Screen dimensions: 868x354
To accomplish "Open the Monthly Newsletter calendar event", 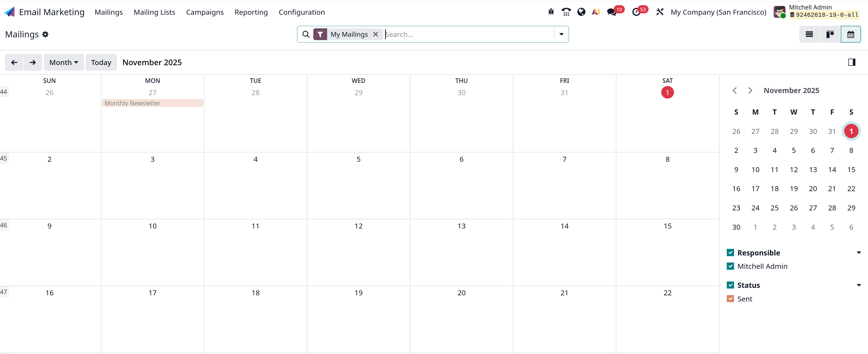I will (153, 103).
